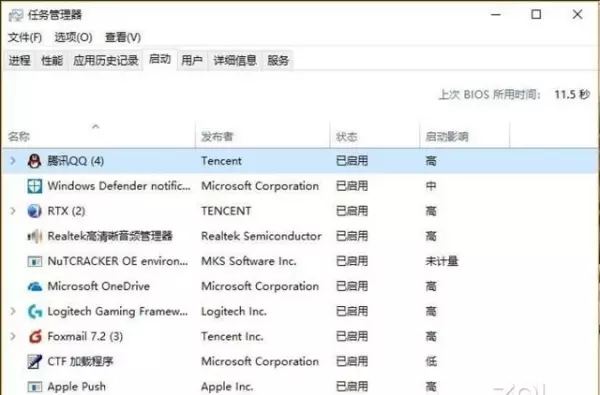Click the Realtek speaker icon
Viewport: 600px width, 395px height.
34,237
